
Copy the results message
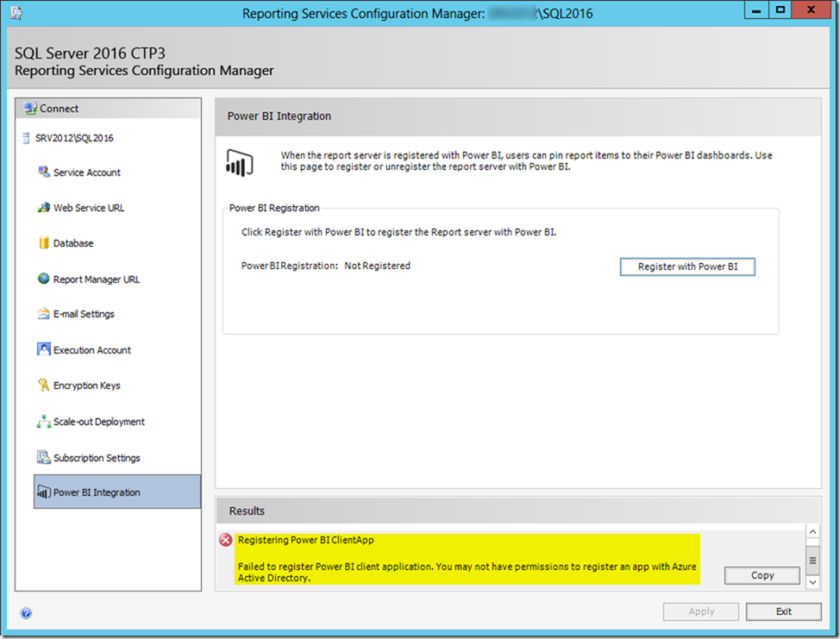(762, 575)
